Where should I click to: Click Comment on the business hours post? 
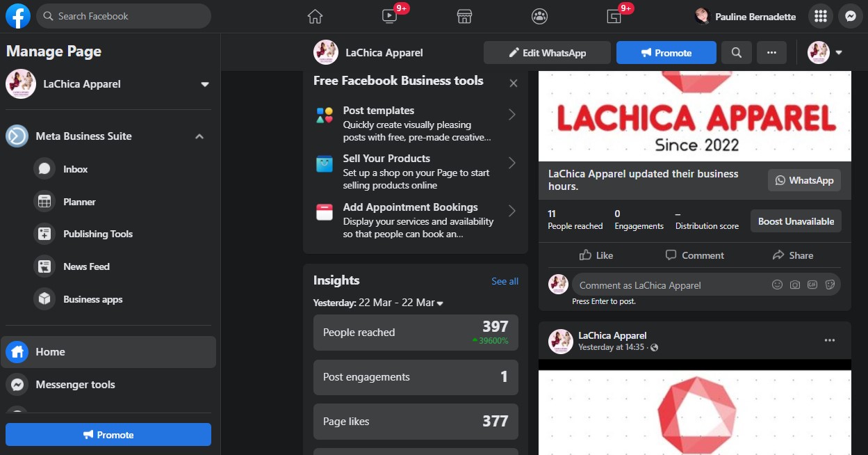click(x=694, y=255)
